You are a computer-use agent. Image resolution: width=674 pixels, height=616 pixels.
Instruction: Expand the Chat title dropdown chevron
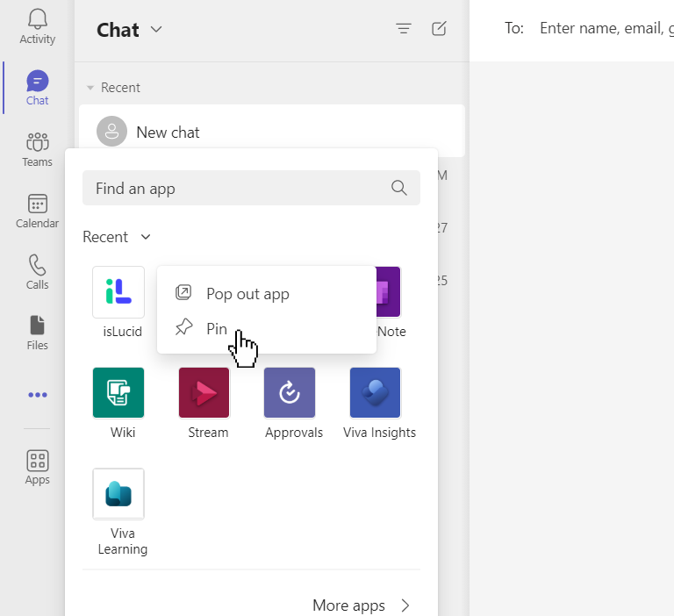156,29
